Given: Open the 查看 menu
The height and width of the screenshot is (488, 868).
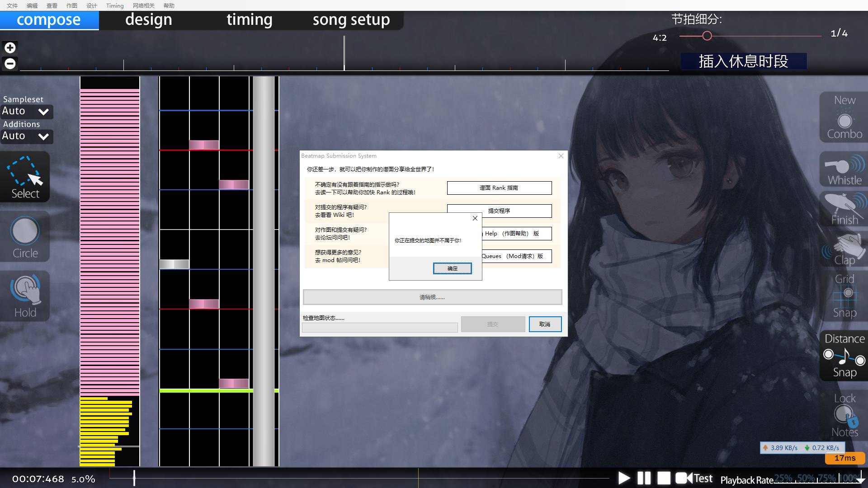Looking at the screenshot, I should pyautogui.click(x=52, y=5).
